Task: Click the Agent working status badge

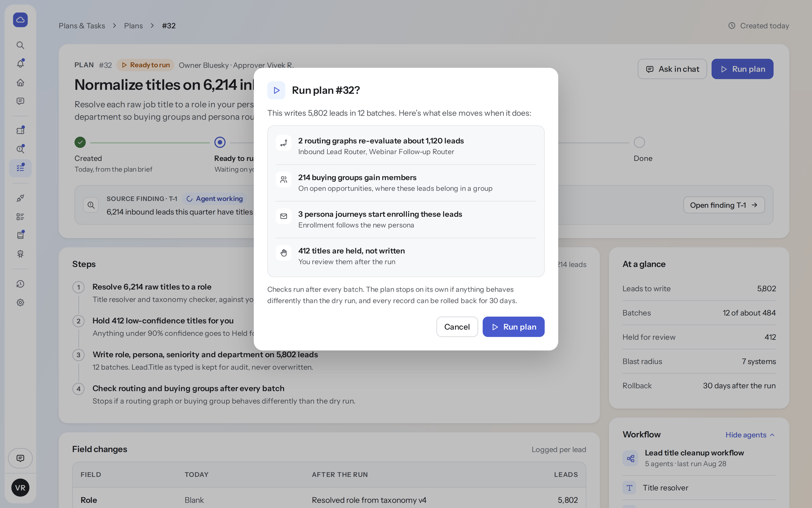Action: pyautogui.click(x=215, y=199)
